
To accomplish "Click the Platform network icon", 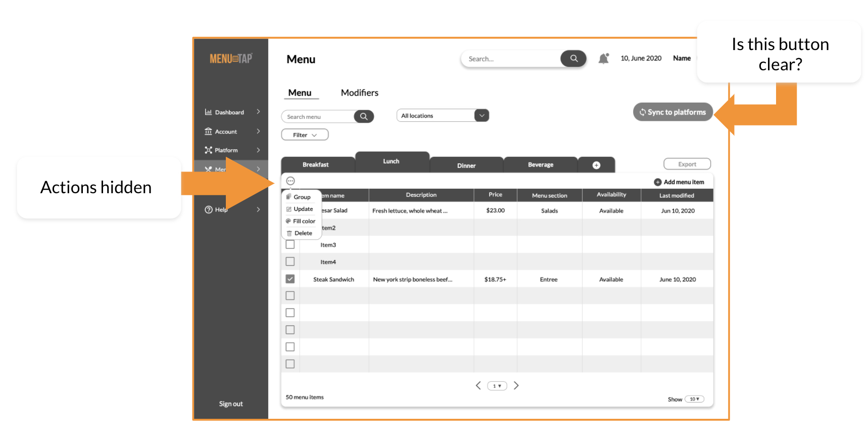I will click(208, 150).
